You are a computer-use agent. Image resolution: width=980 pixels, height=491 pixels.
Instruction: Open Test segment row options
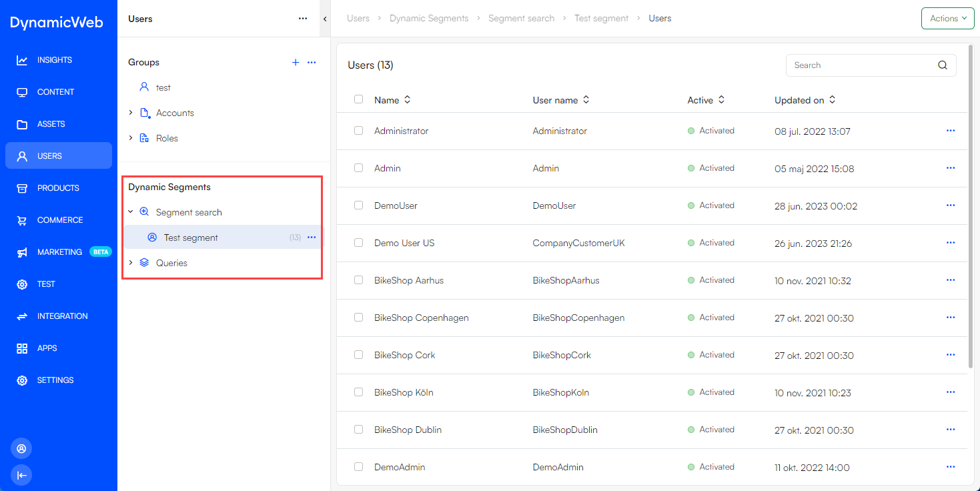click(312, 237)
